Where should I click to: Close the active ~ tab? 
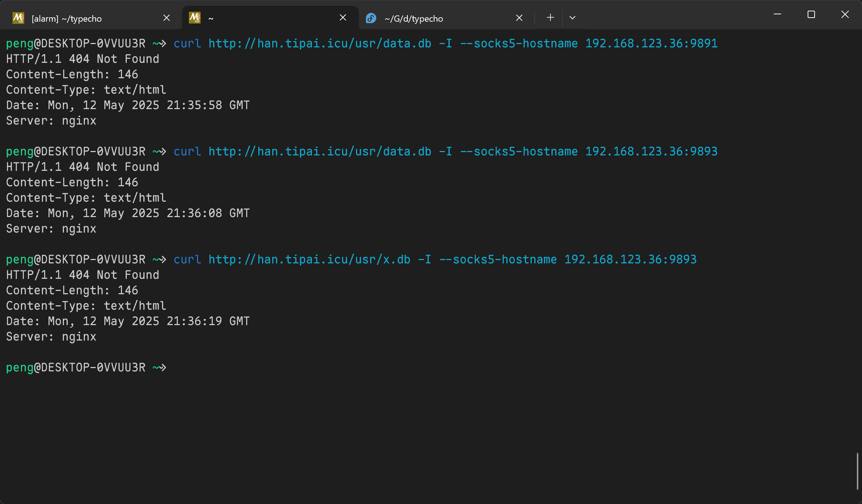pos(343,18)
